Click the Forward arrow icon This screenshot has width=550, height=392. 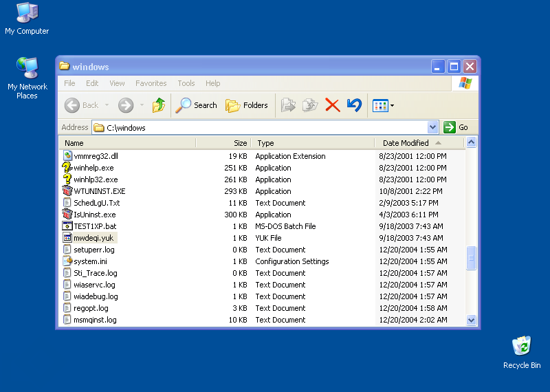tap(126, 105)
